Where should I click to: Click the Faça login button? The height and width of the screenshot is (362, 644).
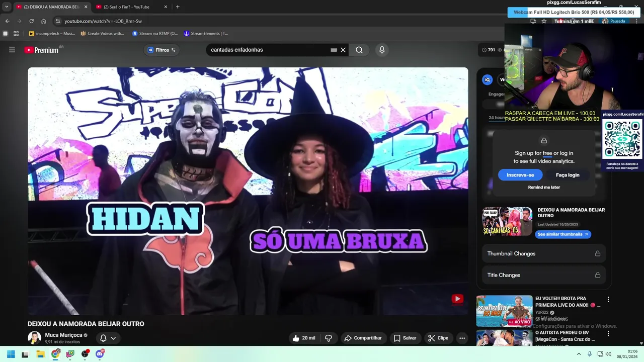[568, 175]
